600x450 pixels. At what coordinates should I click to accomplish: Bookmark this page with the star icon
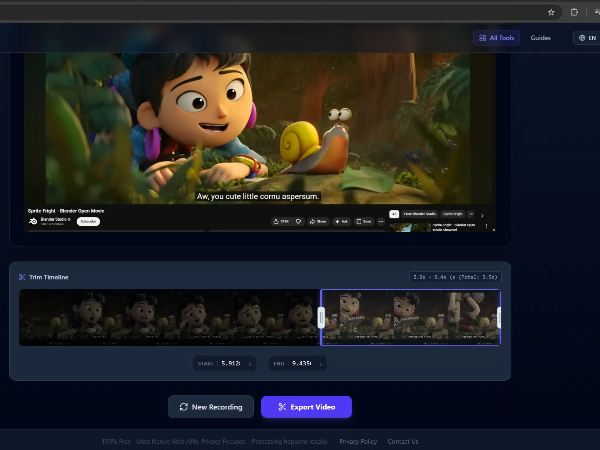(x=551, y=12)
